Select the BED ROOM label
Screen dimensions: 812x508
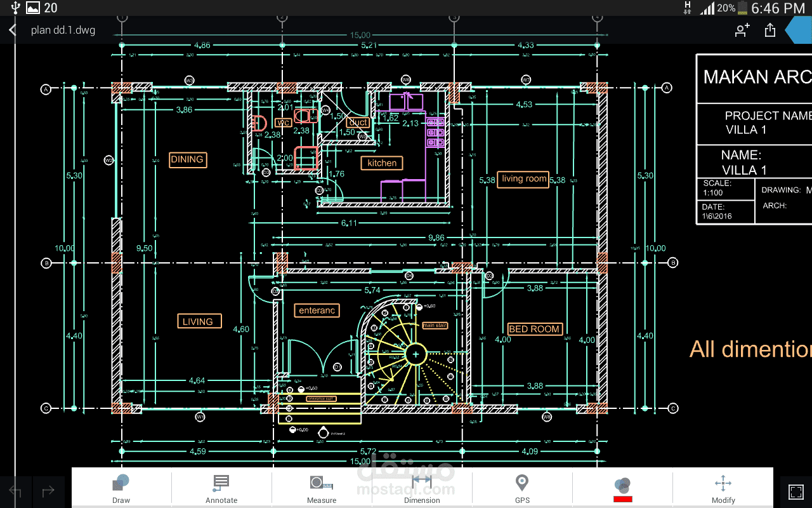click(x=534, y=329)
